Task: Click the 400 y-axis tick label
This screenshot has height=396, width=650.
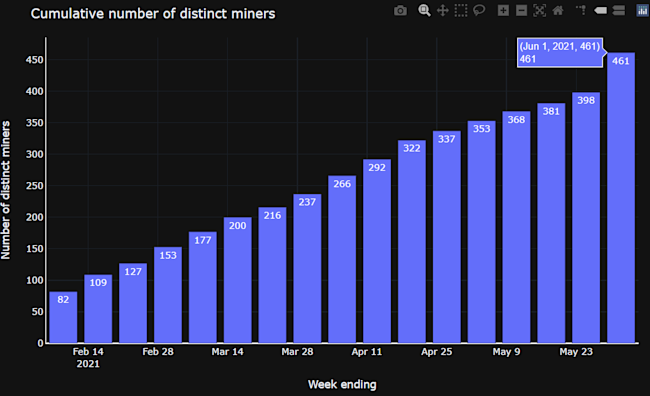Action: pos(34,91)
